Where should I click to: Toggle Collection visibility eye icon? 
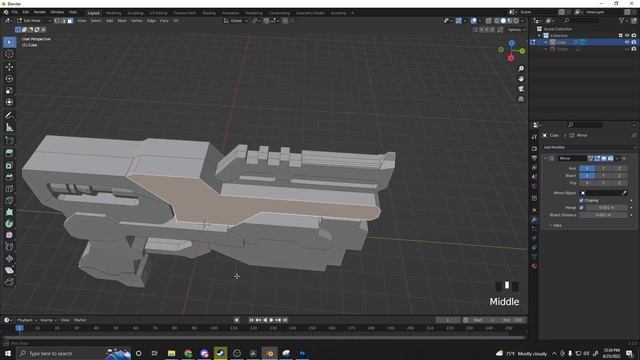(627, 36)
